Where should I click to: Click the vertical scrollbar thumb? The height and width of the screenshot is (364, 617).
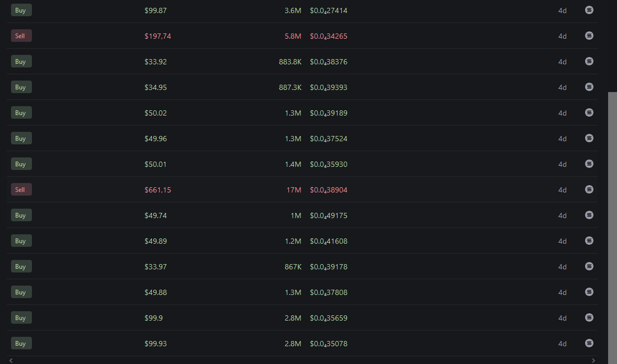612,225
